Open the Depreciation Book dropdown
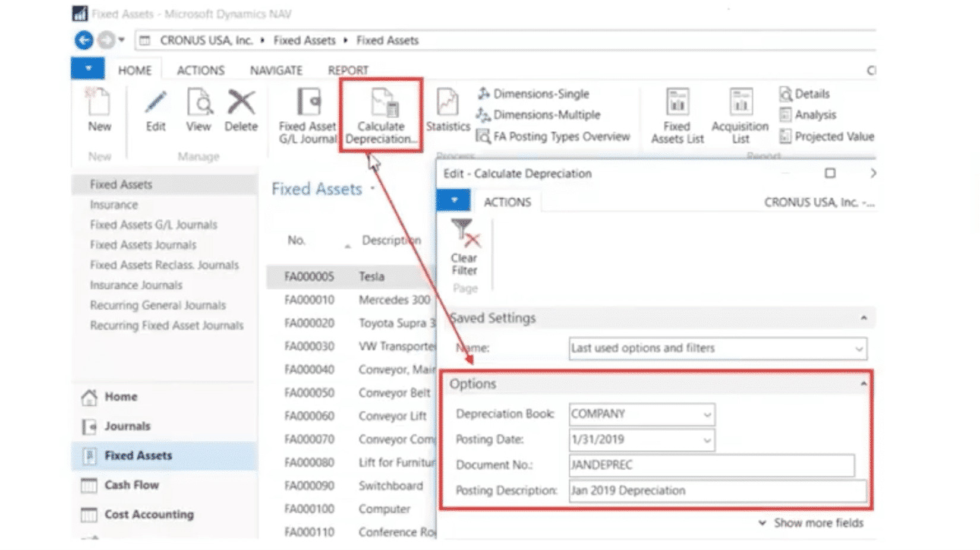This screenshot has height=550, width=980. click(x=707, y=415)
